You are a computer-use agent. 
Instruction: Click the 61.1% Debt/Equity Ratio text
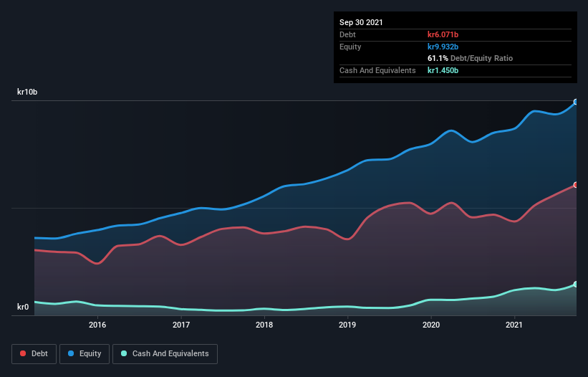471,59
